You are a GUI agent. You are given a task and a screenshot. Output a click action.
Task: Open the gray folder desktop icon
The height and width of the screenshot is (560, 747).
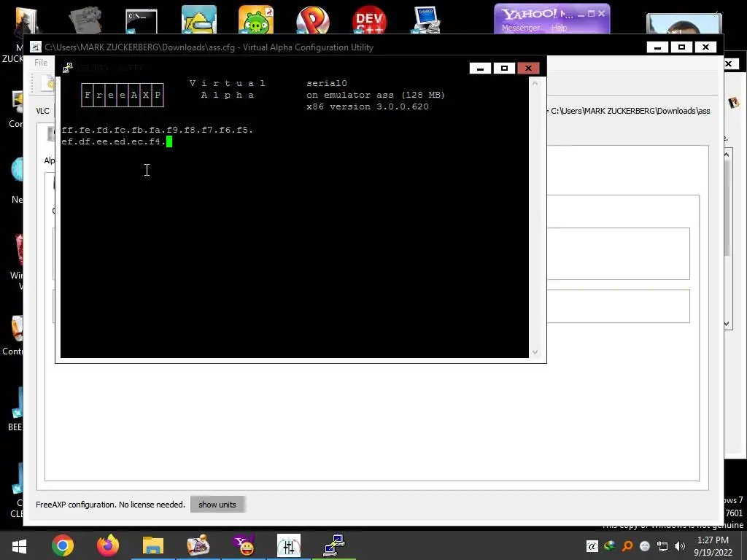click(x=85, y=20)
